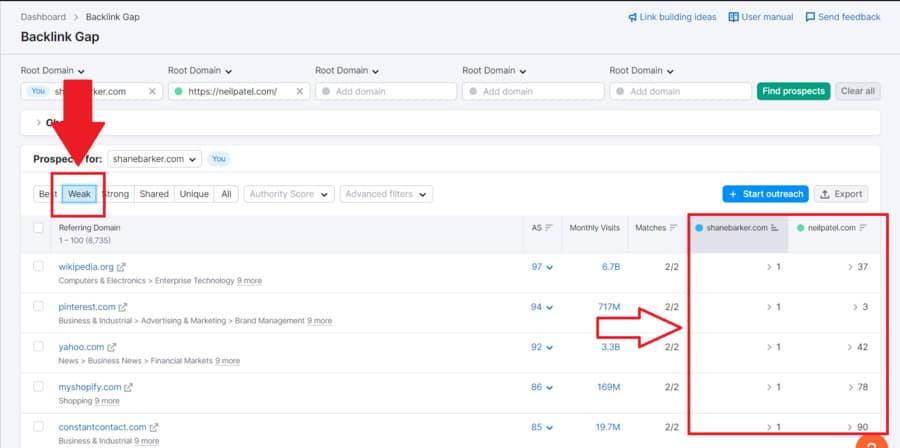Show 9 more categories for yahoo.com

point(227,361)
